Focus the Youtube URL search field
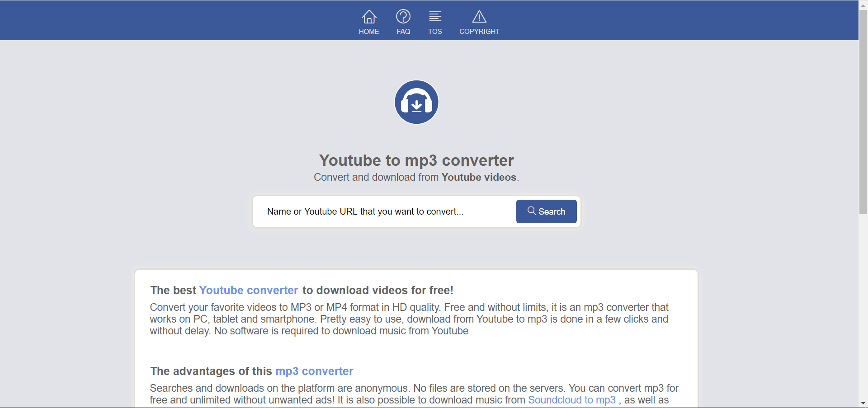868x408 pixels. pyautogui.click(x=384, y=211)
